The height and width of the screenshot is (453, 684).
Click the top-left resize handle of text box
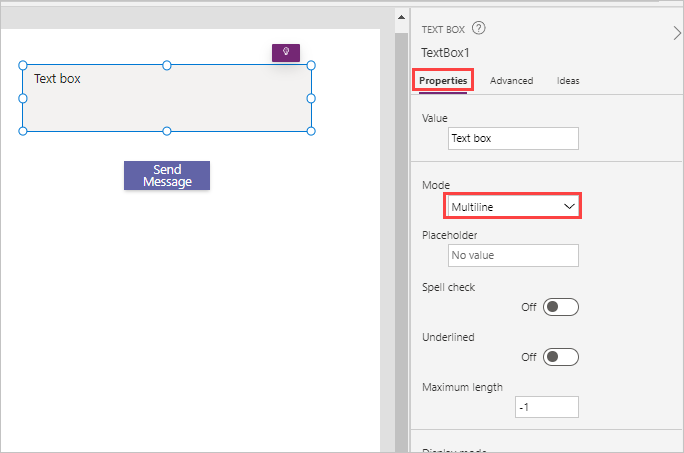tap(22, 65)
